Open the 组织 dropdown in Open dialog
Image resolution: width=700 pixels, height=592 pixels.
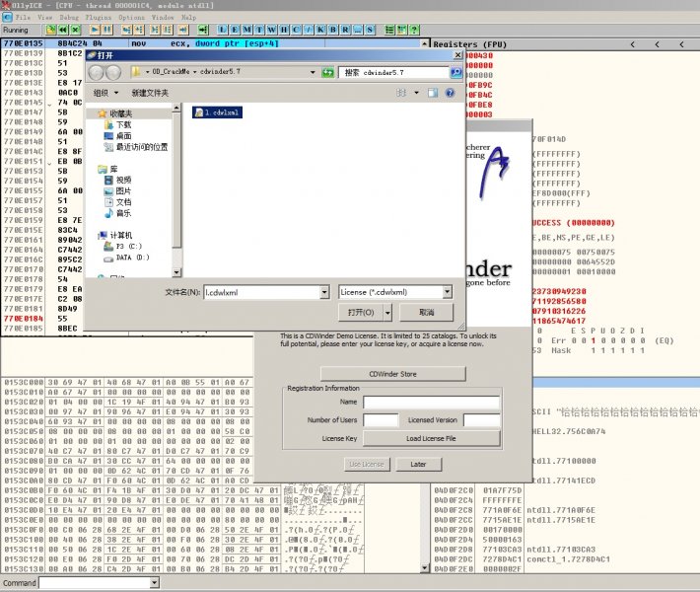point(105,93)
